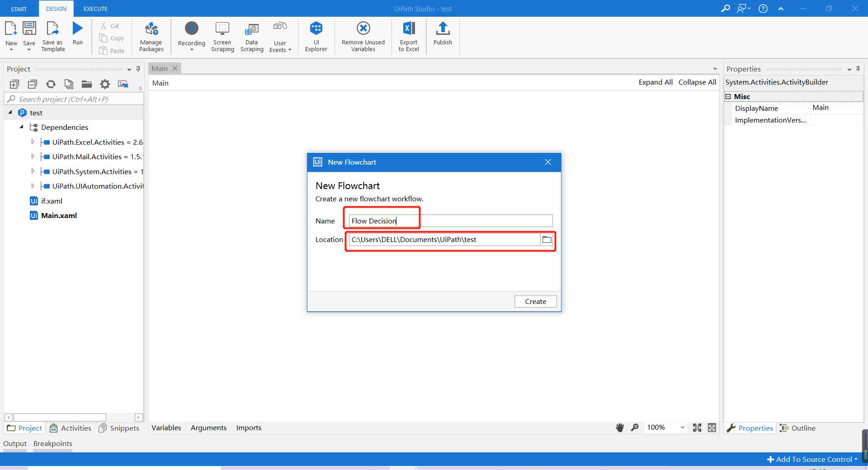The width and height of the screenshot is (868, 470).
Task: Browse for folder in Location field
Action: [547, 240]
